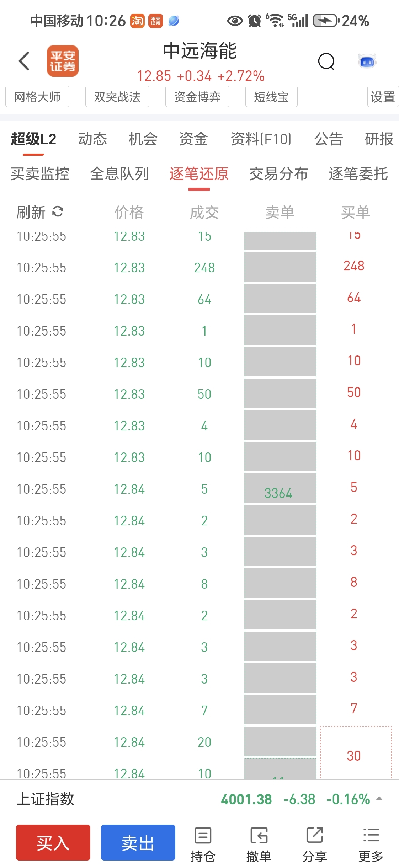Click the red 买入 buy button
Image resolution: width=399 pixels, height=868 pixels.
(53, 842)
